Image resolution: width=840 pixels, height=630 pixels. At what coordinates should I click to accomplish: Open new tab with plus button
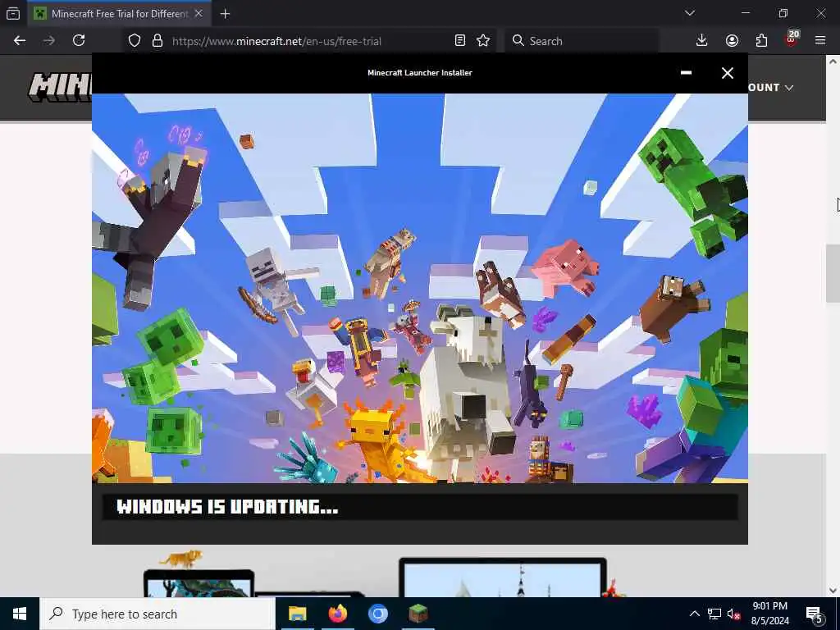coord(225,14)
